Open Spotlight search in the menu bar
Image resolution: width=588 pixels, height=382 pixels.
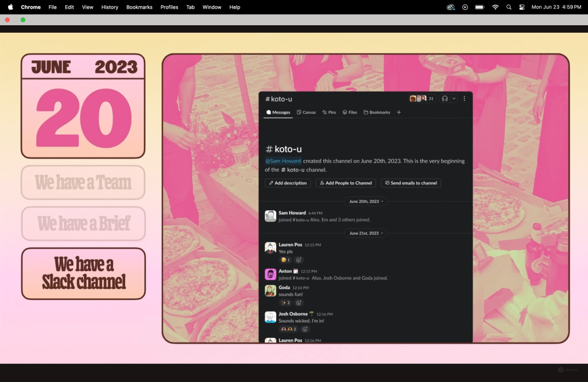[509, 7]
